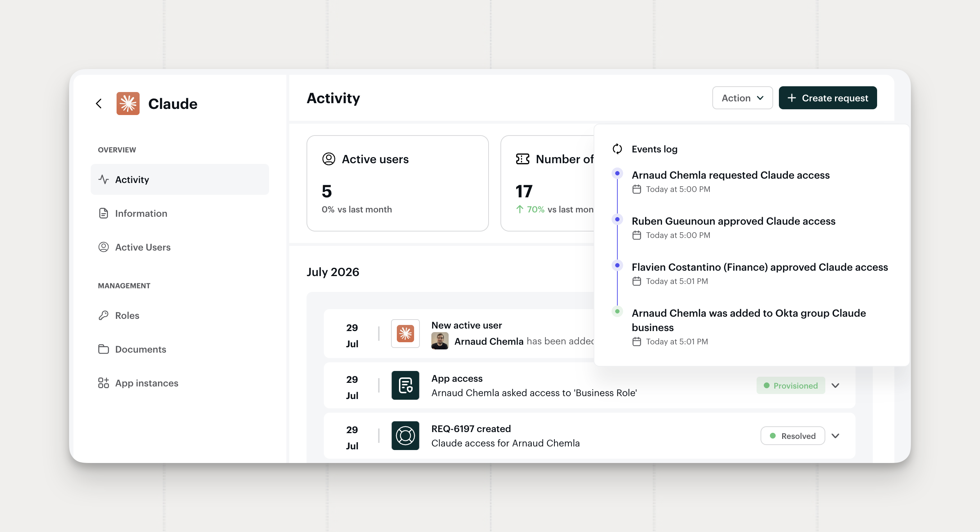
Task: Click the Resolved status badge
Action: click(793, 435)
